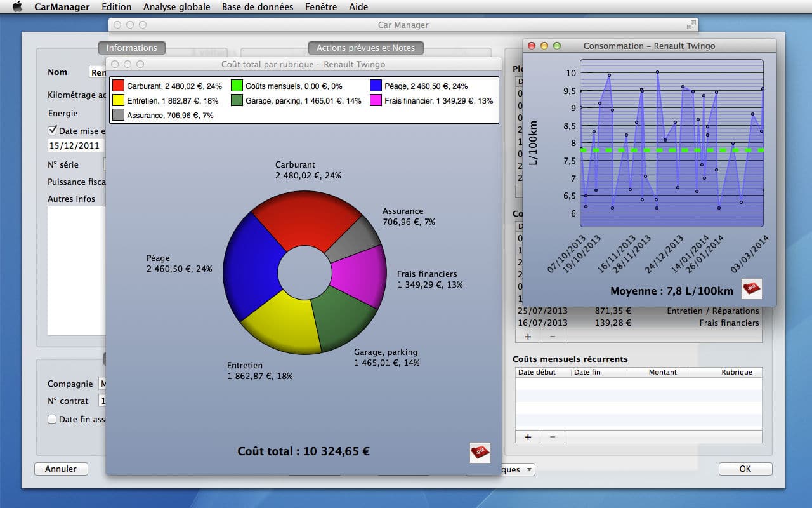Click the 03/03/2014 date axis label
The image size is (812, 508).
click(x=750, y=254)
